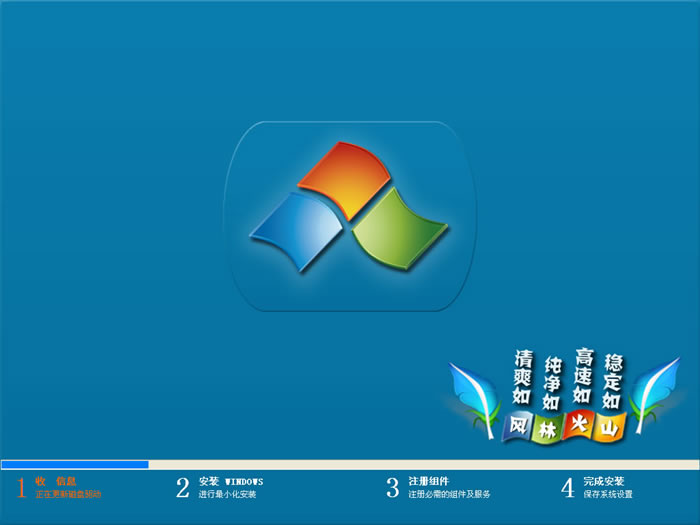Click the '注册组件' step title

tap(429, 481)
